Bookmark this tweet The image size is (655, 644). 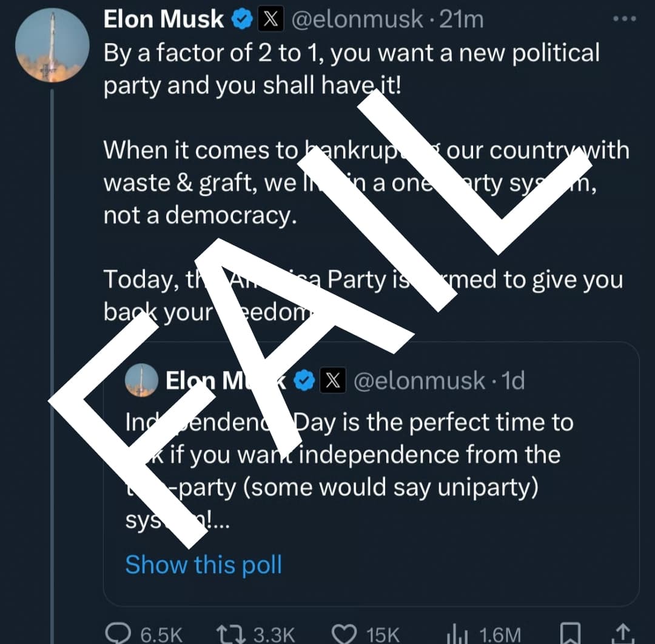570,634
